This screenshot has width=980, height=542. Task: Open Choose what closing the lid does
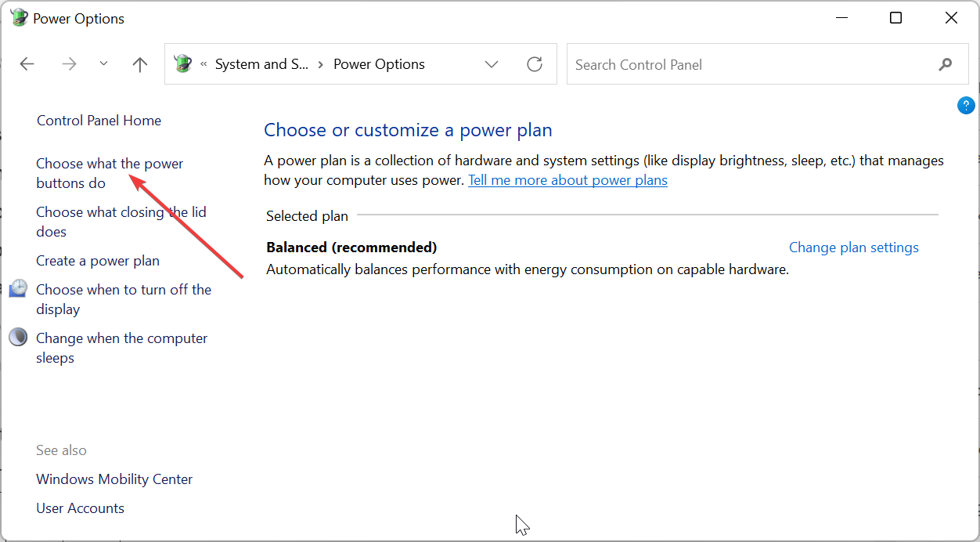(x=121, y=222)
